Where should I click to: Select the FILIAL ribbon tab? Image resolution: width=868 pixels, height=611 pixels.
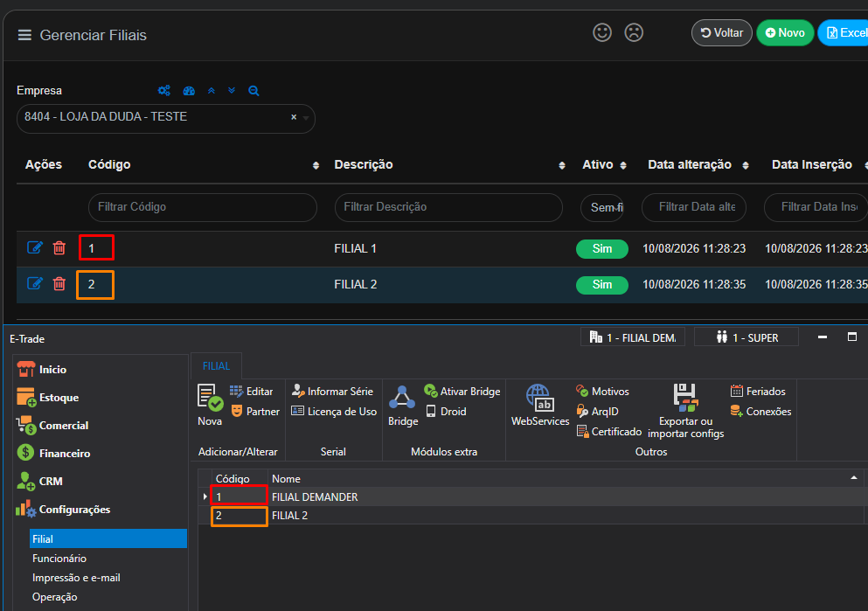pyautogui.click(x=216, y=366)
